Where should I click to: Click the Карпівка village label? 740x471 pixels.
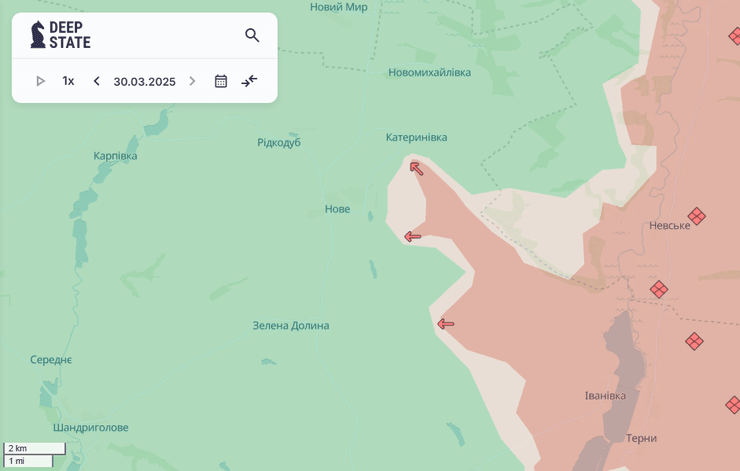point(115,155)
